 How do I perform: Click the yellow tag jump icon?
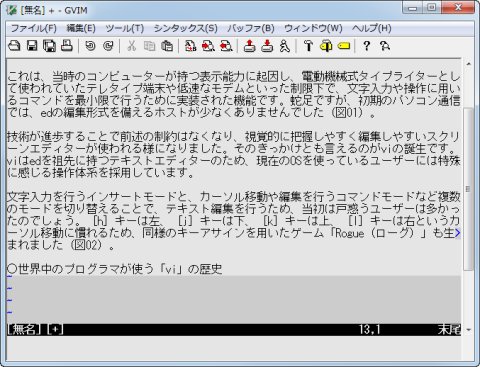point(344,46)
